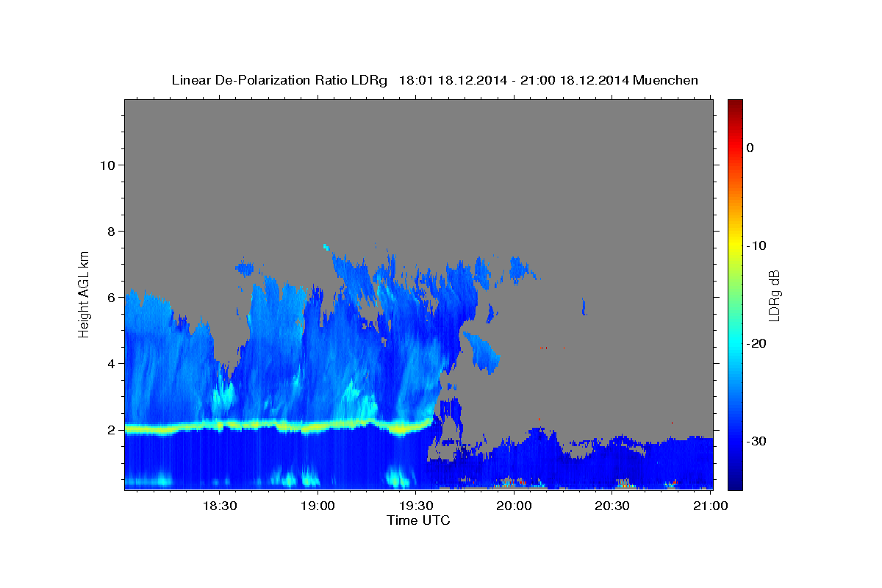This screenshot has height=588, width=882.
Task: Click the colorbar value '-10'
Action: pyautogui.click(x=757, y=245)
